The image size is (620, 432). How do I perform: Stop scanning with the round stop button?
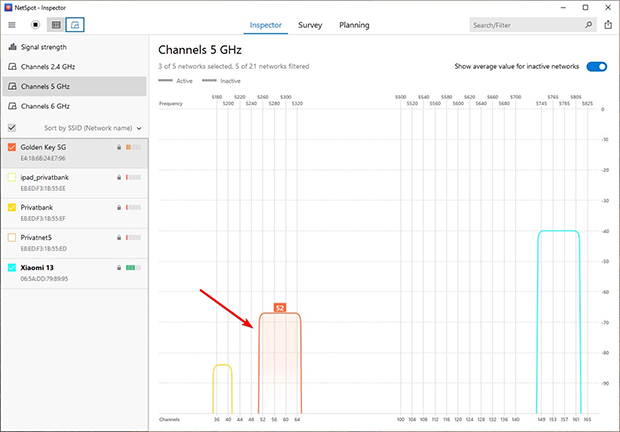pos(36,25)
